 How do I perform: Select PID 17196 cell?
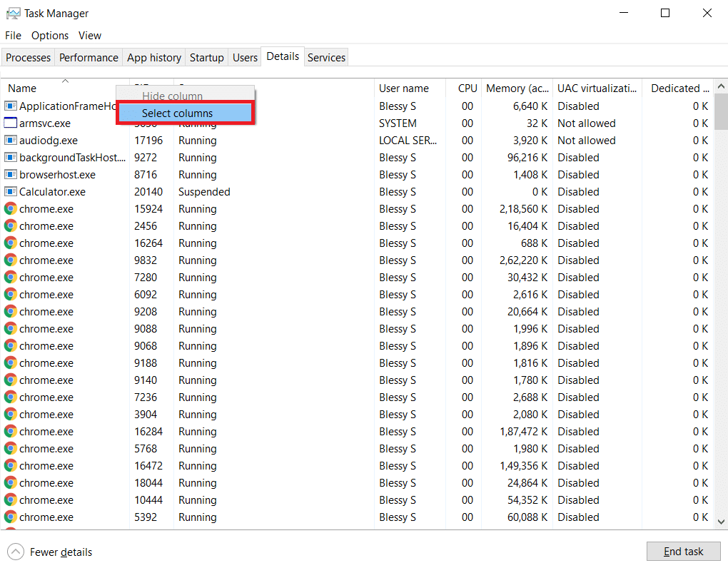[148, 141]
